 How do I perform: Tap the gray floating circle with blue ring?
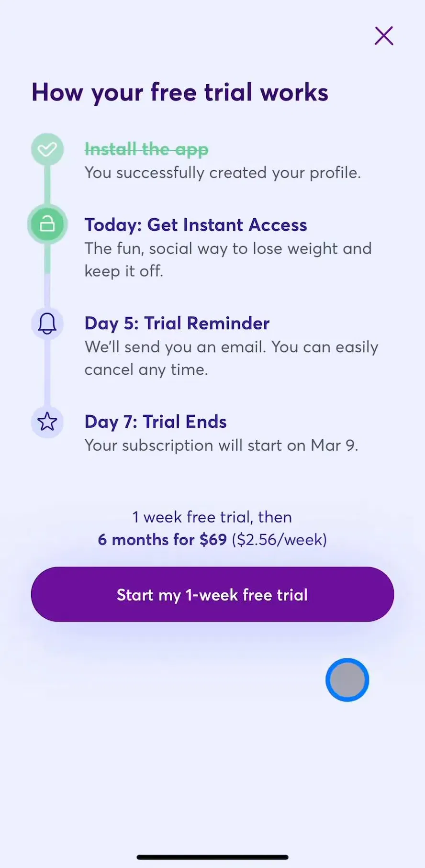(347, 680)
